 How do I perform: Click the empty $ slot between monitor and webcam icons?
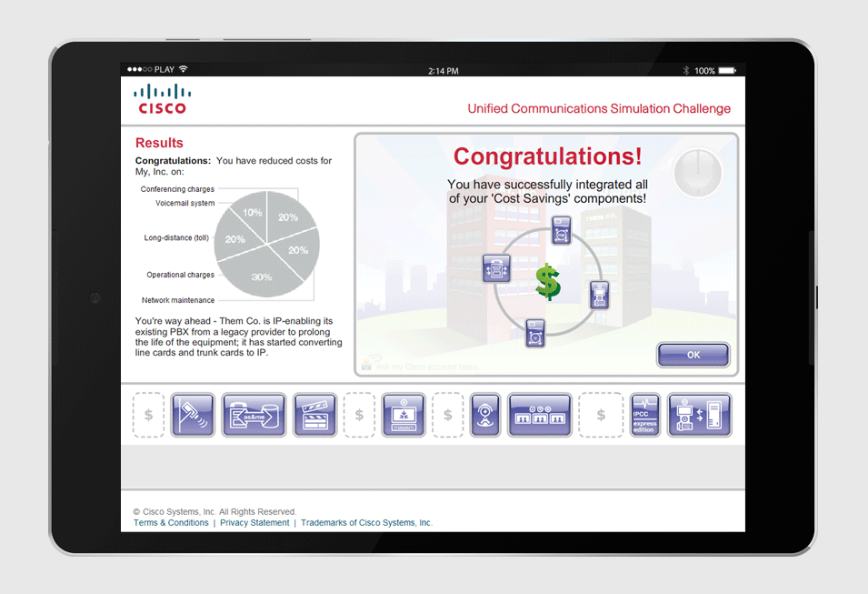[x=448, y=415]
